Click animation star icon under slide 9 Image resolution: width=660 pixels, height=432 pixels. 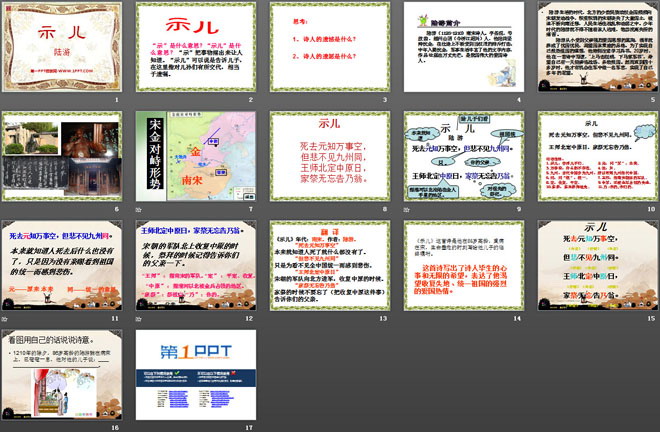click(407, 209)
